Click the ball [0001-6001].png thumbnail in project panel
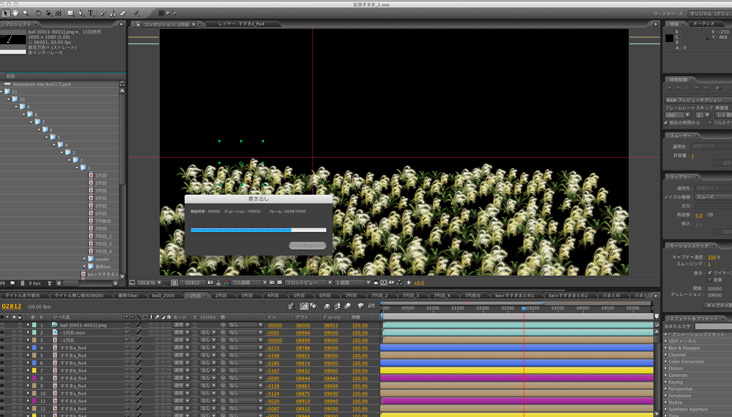The height and width of the screenshot is (417, 732). pyautogui.click(x=13, y=39)
